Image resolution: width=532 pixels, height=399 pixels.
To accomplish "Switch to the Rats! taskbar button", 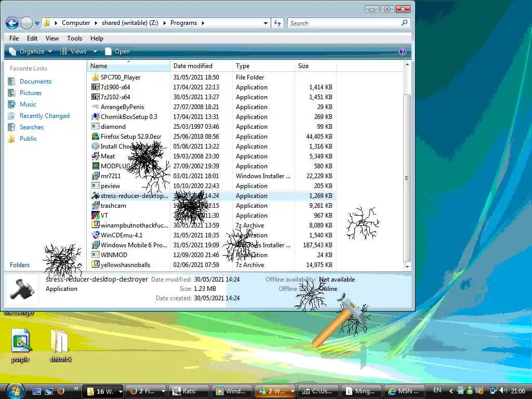I will 189,391.
